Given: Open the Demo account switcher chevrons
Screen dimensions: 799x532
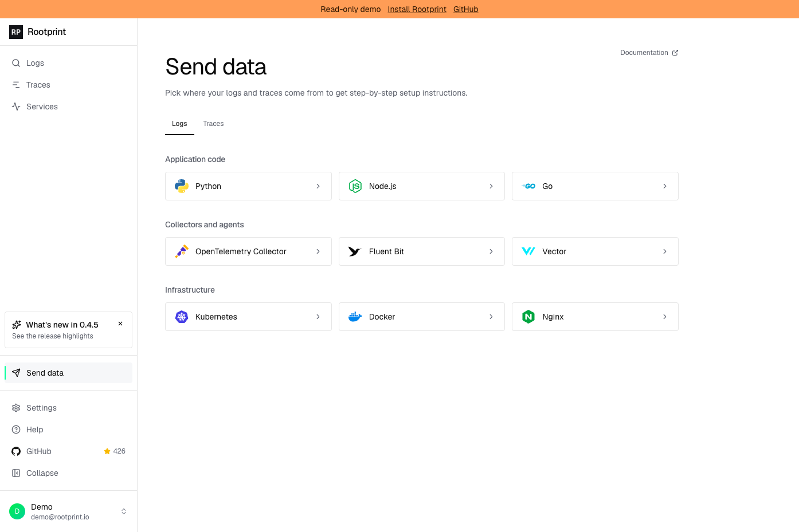Looking at the screenshot, I should coord(124,511).
